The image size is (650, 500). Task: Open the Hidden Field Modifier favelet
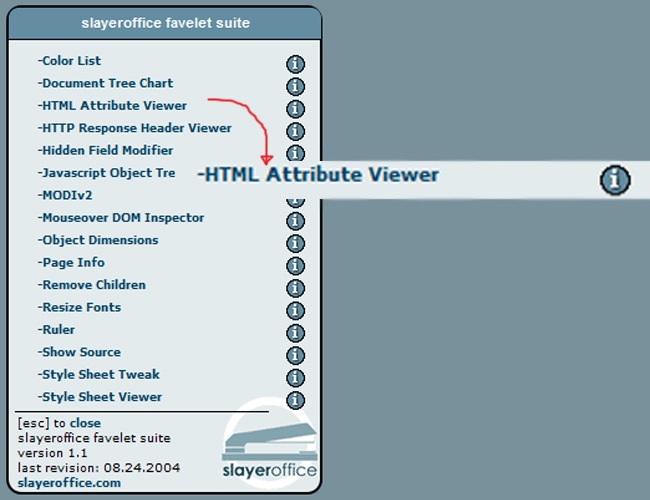[x=105, y=150]
